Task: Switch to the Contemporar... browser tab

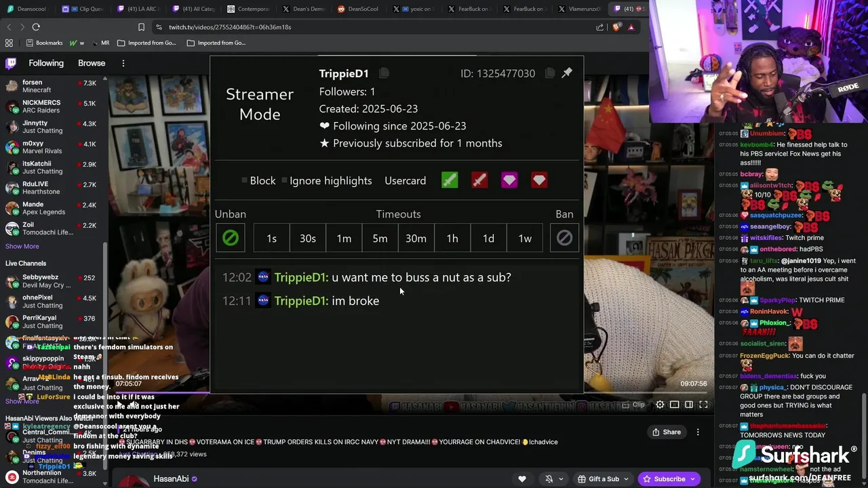Action: pos(249,9)
